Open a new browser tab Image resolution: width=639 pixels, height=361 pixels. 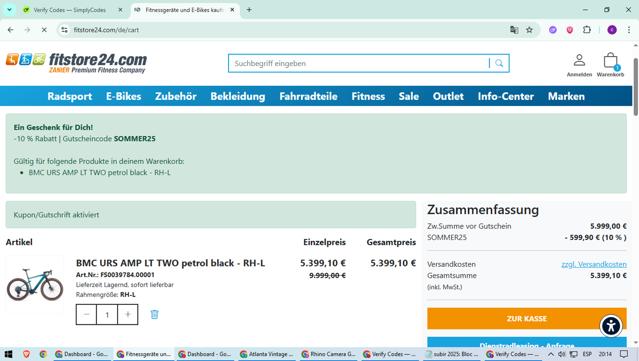tap(249, 10)
